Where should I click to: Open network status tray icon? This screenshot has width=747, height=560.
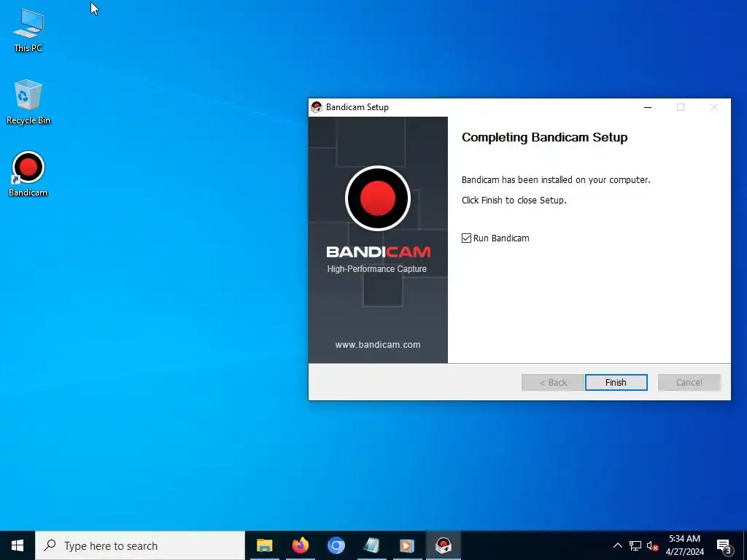pos(635,545)
